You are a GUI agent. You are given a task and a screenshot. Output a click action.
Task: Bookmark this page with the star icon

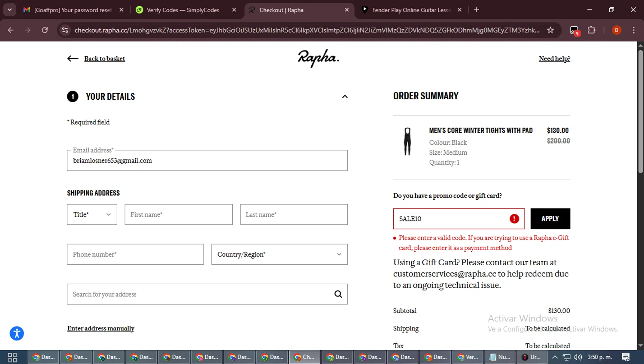[550, 30]
